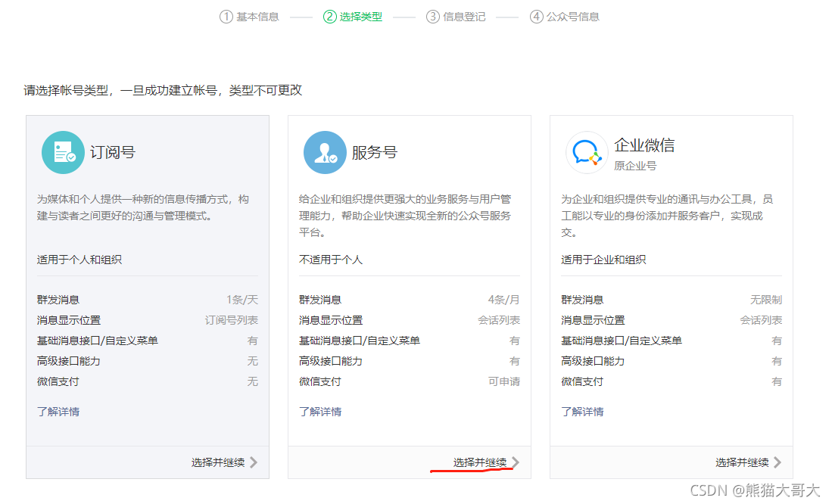Click the 服务号 card title
The width and height of the screenshot is (832, 504).
pyautogui.click(x=375, y=153)
